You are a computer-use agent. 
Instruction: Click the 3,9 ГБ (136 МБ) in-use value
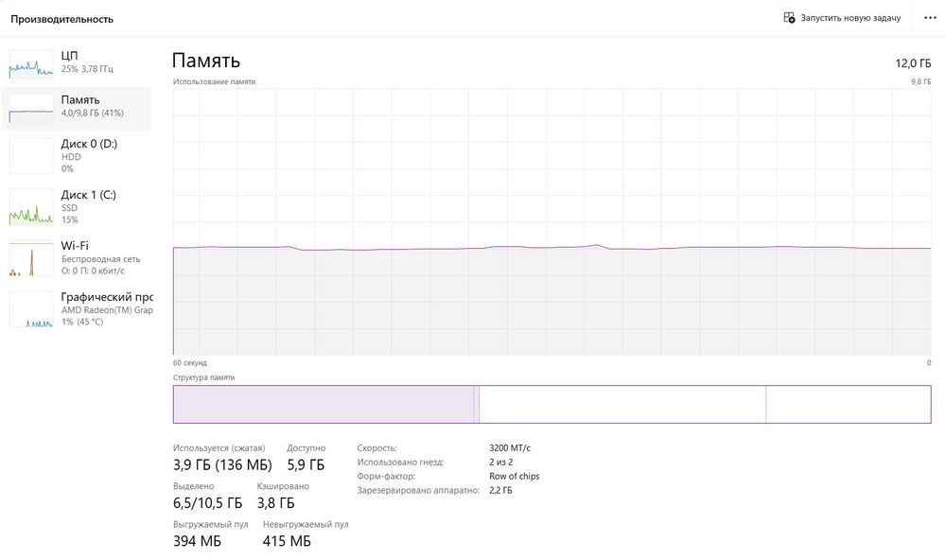(222, 464)
